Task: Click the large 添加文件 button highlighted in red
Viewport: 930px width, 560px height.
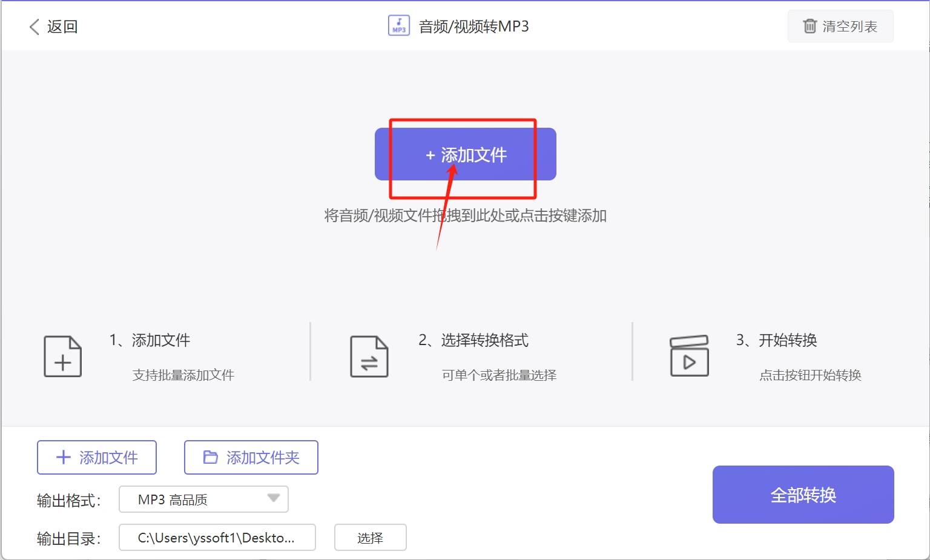Action: [465, 154]
